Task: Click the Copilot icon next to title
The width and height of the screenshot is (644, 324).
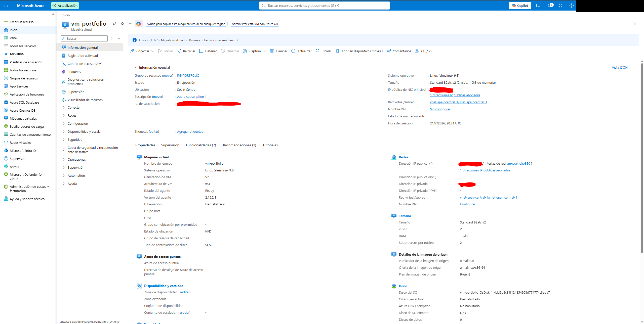Action: tap(139, 24)
